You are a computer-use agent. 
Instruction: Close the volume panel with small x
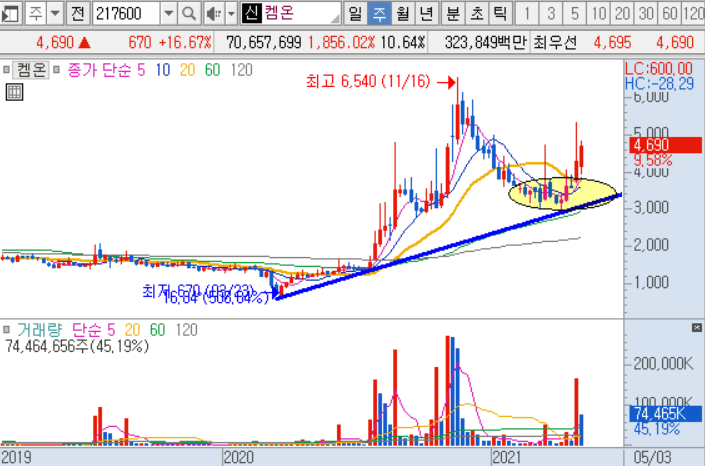pyautogui.click(x=696, y=327)
